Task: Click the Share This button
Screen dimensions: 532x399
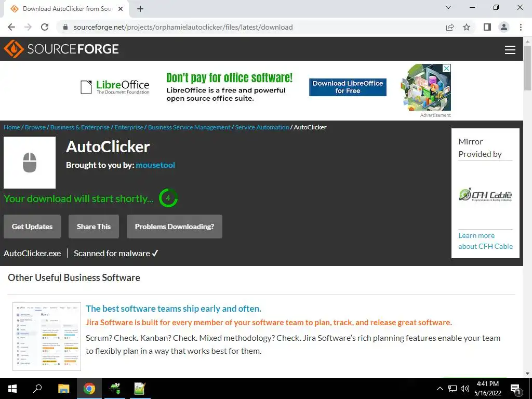Action: [94, 227]
